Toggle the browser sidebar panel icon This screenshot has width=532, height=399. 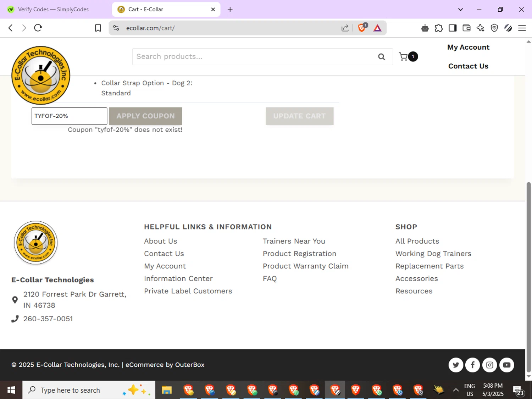453,28
